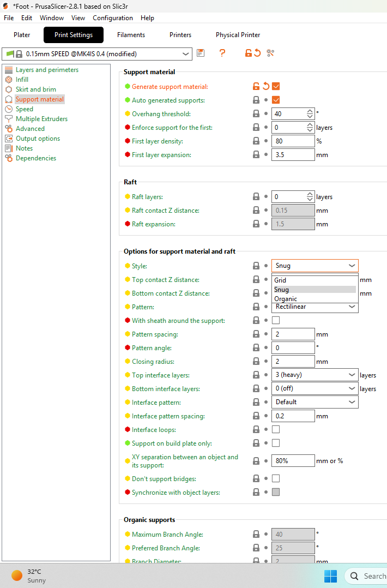Viewport: 387px width, 588px height.
Task: Select the highlighted Snug option in list
Action: (x=315, y=290)
